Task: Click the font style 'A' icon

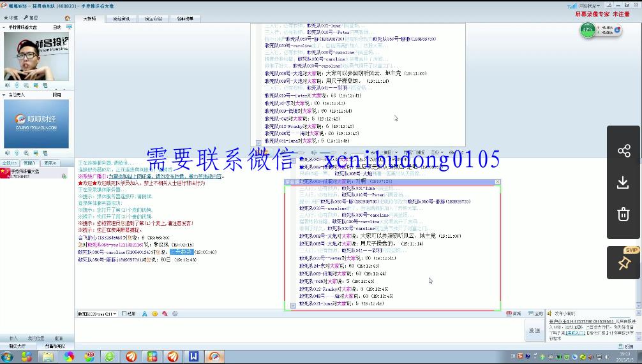Action: 145,314
